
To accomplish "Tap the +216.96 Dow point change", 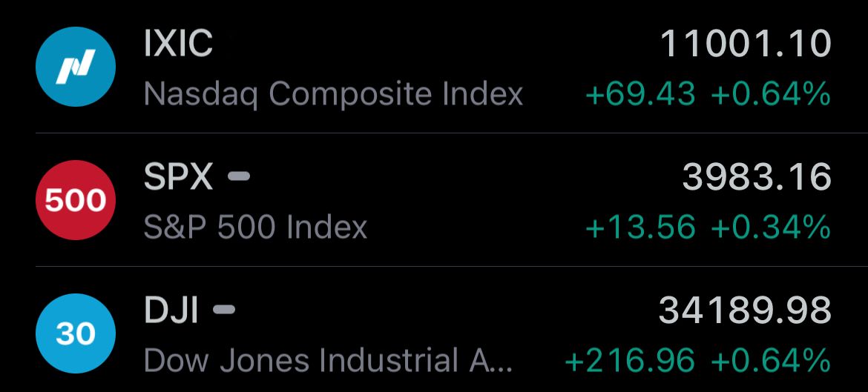I will click(x=630, y=360).
